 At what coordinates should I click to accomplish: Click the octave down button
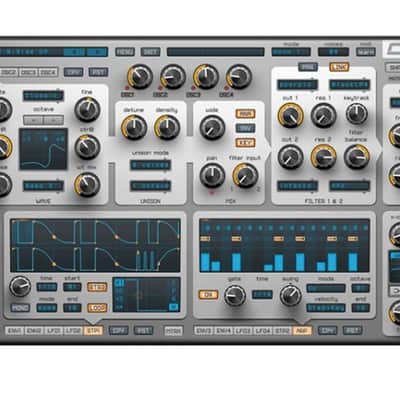click(33, 120)
